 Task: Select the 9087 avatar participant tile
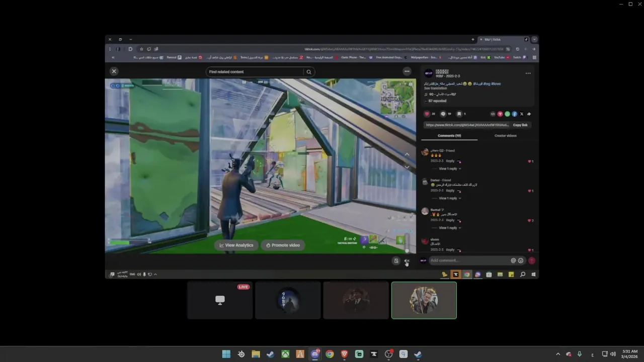coord(288,300)
